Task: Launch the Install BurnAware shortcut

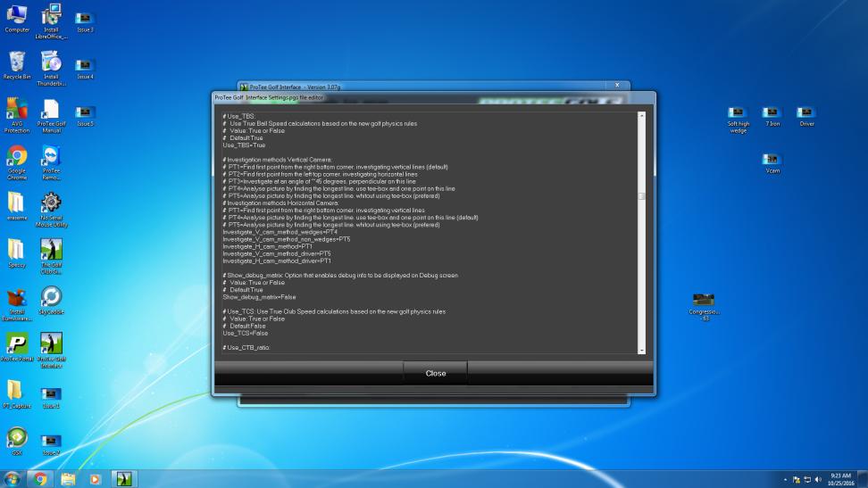Action: [x=17, y=304]
